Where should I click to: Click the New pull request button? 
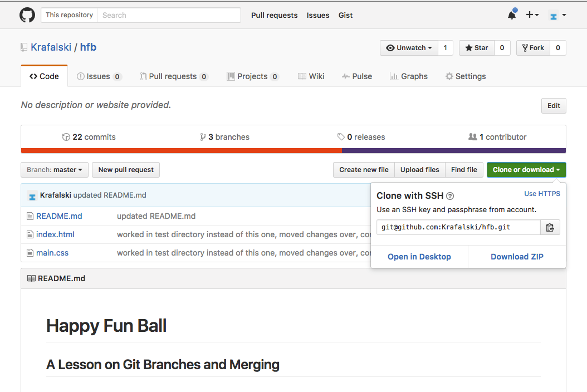(126, 170)
